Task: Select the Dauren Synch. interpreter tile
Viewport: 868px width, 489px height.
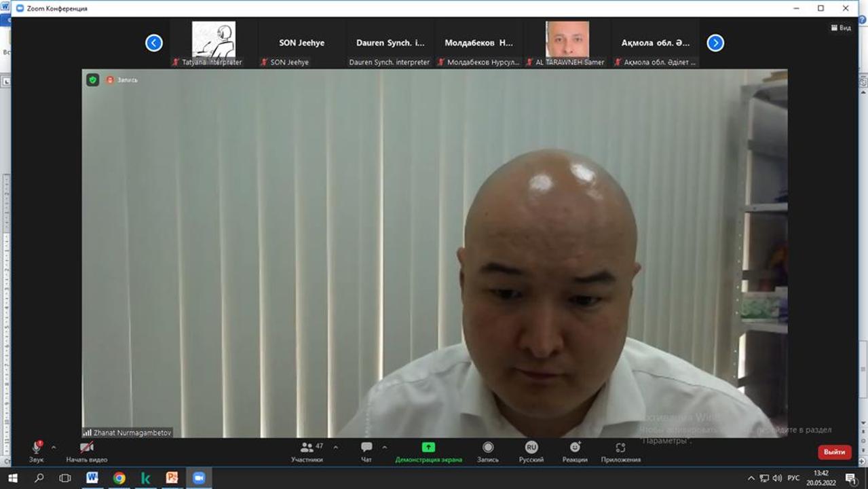Action: click(x=390, y=43)
